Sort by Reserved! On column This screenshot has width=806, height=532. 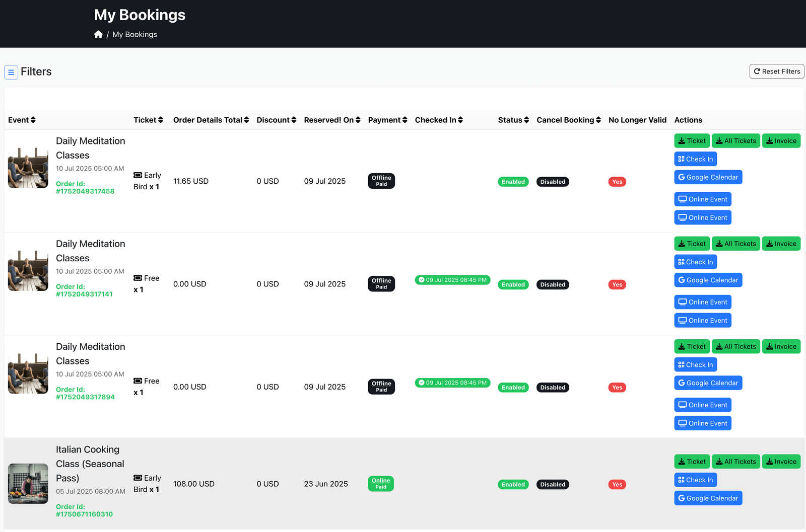[x=332, y=120]
